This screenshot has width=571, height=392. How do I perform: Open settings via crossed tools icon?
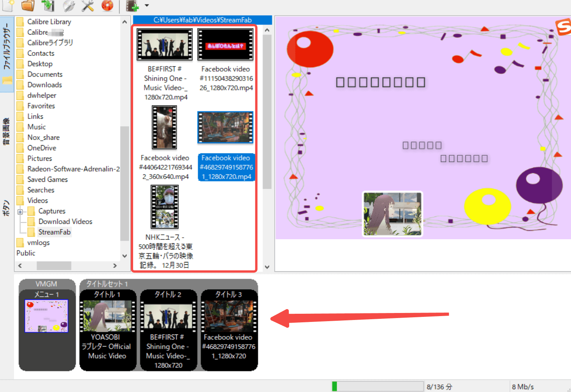(88, 5)
